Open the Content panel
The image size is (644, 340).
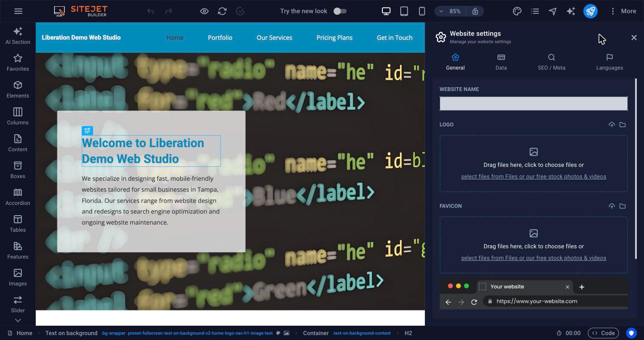pos(18,143)
